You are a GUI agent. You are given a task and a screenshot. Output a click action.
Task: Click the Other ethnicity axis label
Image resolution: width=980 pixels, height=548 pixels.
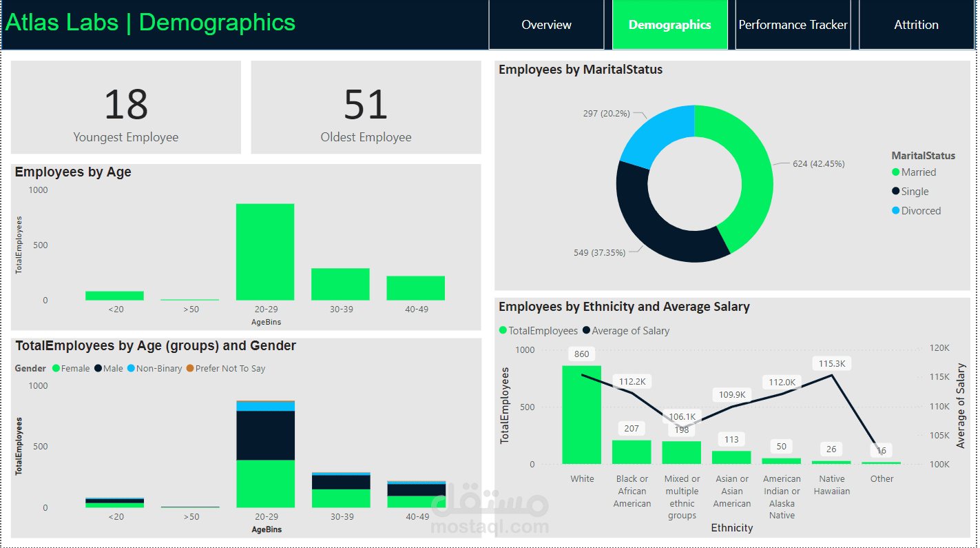point(882,479)
